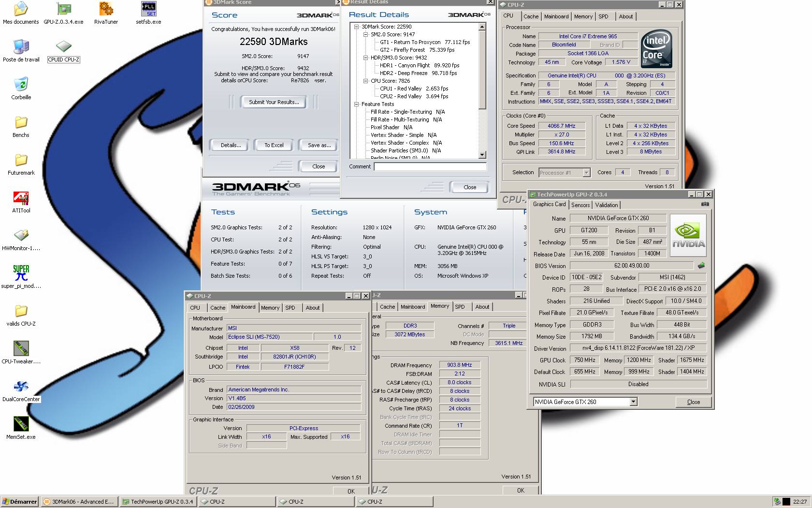This screenshot has height=508, width=812.
Task: Click the '62.00.49.00.00' BIOS version field
Action: point(632,266)
